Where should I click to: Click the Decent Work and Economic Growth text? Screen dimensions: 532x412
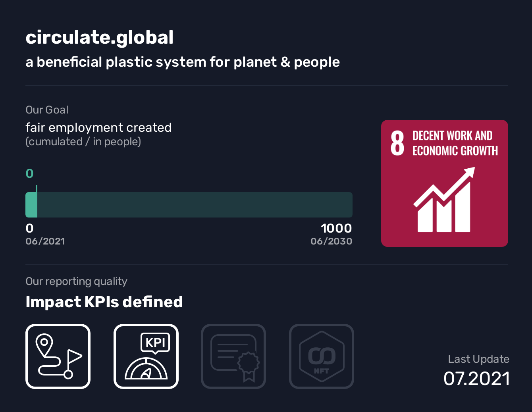455,143
